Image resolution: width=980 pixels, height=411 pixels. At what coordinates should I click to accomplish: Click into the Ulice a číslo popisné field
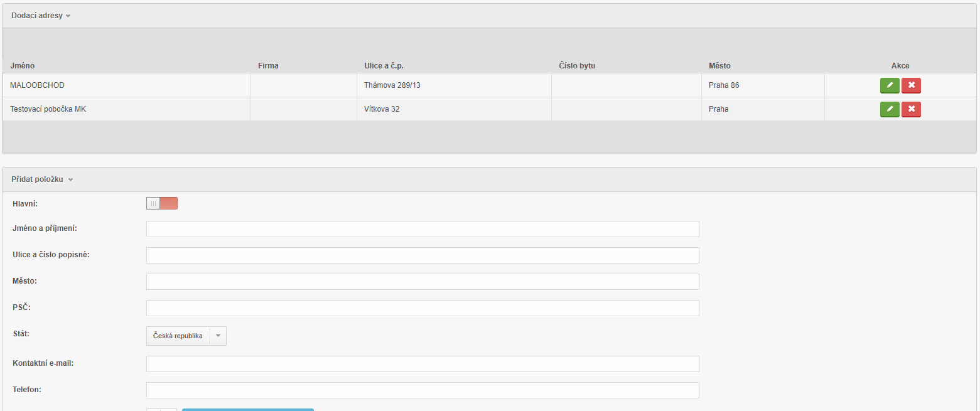[x=423, y=255]
